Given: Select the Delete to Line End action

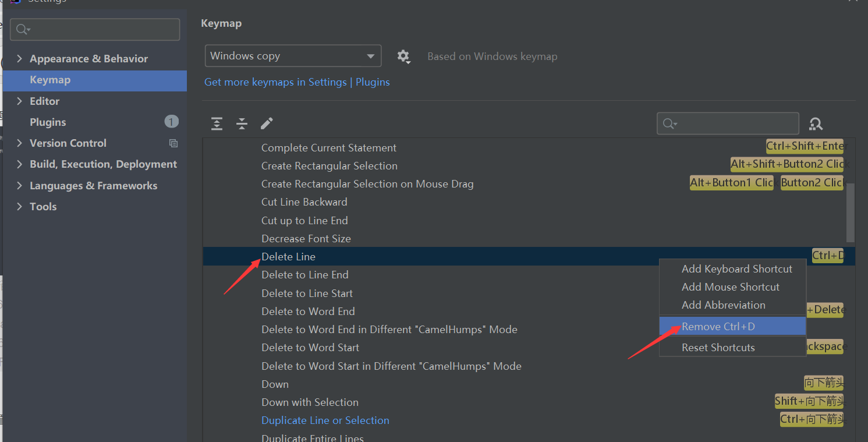Looking at the screenshot, I should [305, 275].
